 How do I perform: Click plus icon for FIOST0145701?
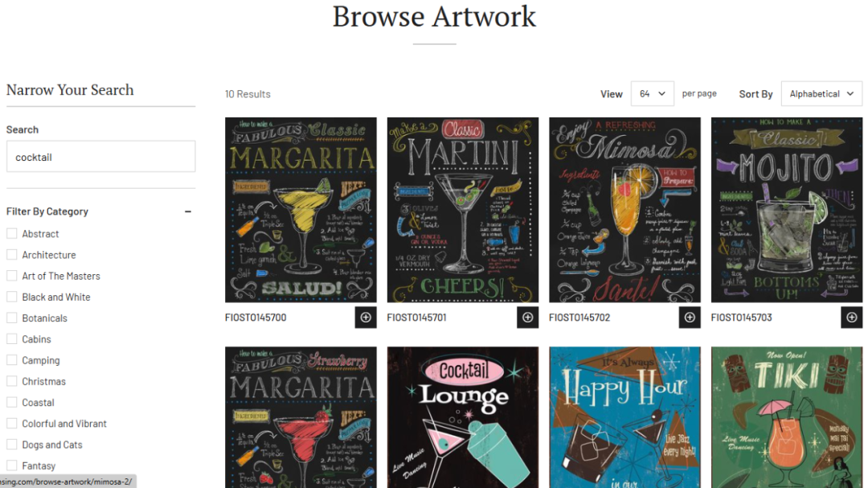click(527, 318)
